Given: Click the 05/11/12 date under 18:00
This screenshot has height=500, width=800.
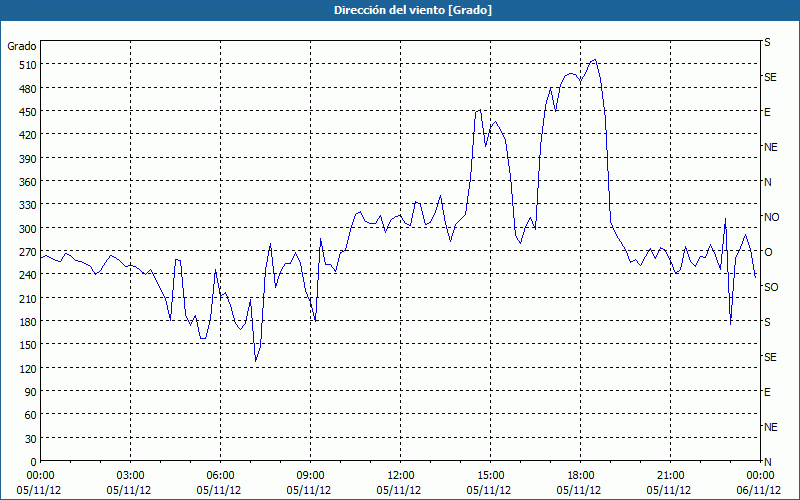Looking at the screenshot, I should pos(579,490).
